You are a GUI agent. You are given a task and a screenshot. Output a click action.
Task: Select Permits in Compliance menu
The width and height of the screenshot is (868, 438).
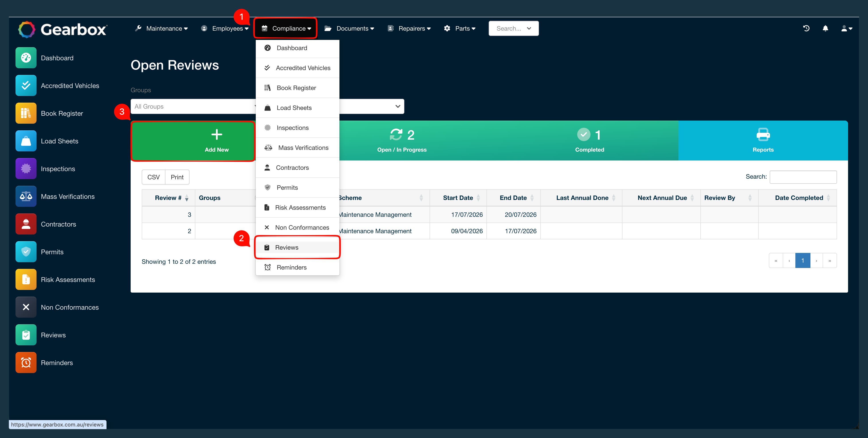[x=298, y=188]
